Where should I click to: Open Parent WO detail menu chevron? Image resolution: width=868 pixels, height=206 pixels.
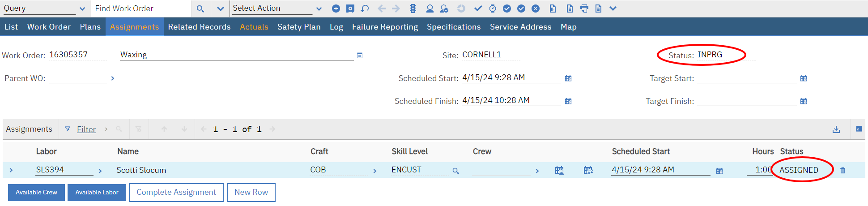113,78
